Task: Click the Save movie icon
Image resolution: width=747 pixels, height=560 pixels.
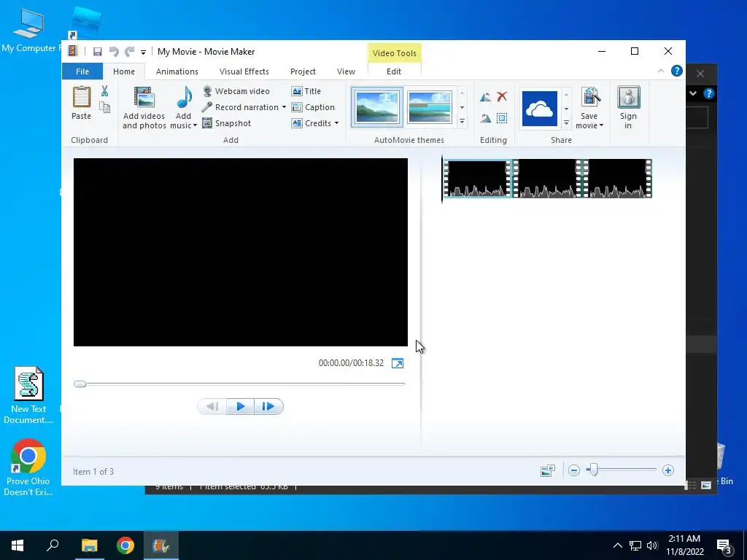Action: point(590,97)
